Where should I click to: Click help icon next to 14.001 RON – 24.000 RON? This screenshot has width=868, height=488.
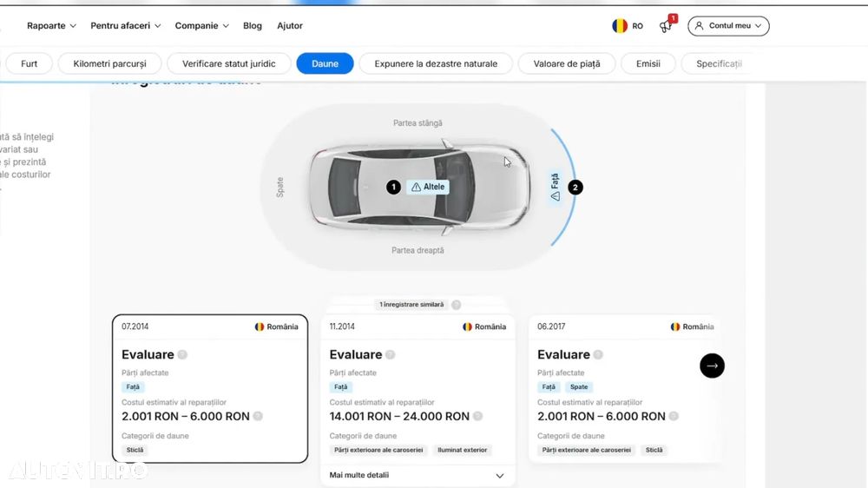tap(478, 416)
